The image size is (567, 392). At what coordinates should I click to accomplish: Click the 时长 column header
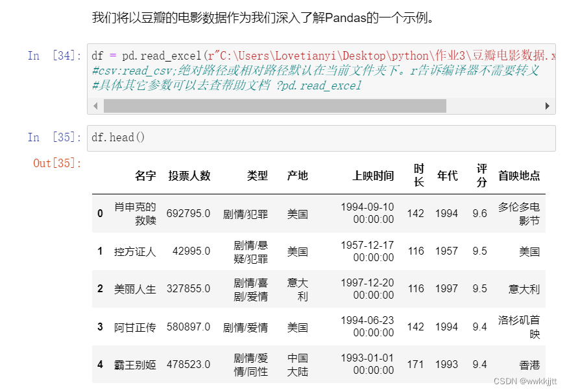click(x=418, y=176)
